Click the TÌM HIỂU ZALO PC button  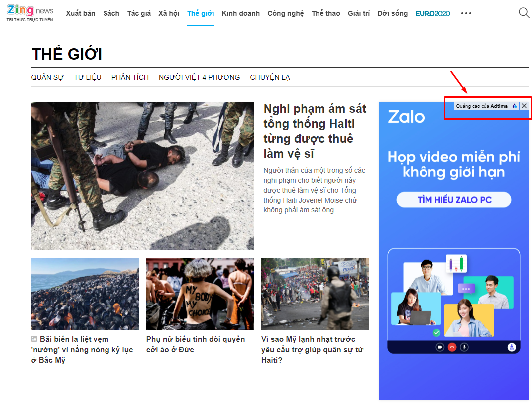click(454, 200)
